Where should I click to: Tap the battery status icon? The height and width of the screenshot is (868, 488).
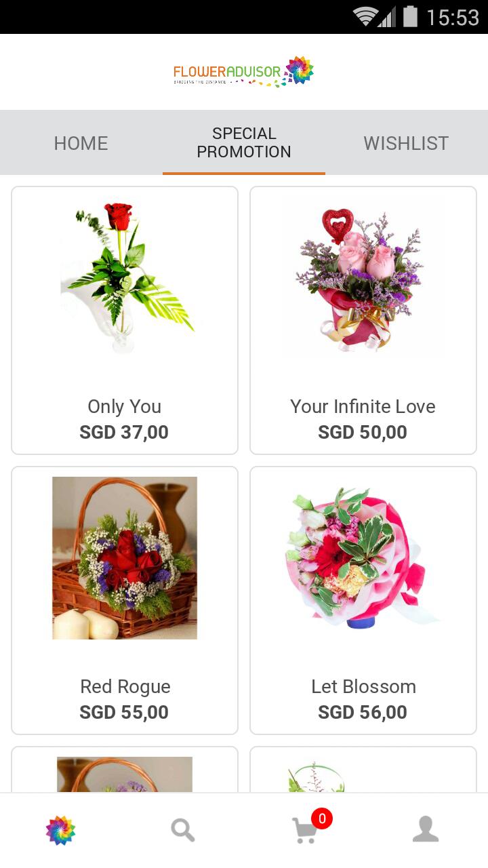click(410, 16)
